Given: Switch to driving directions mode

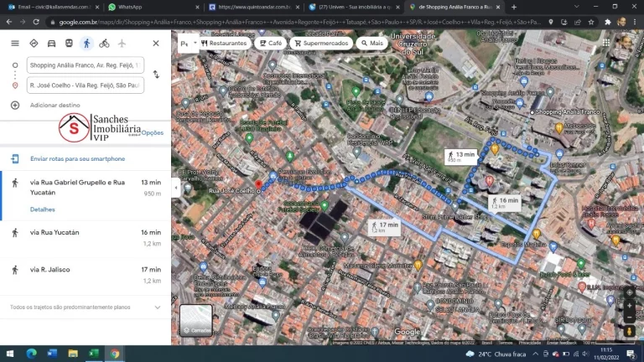Looking at the screenshot, I should pyautogui.click(x=51, y=43).
